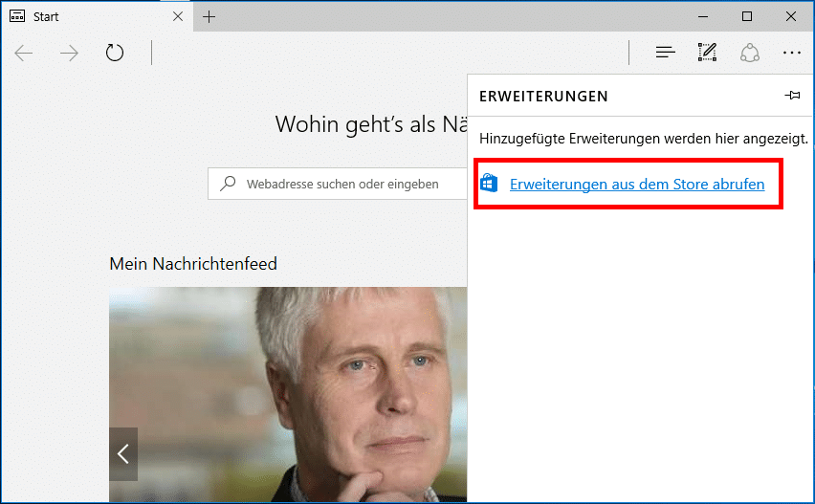The height and width of the screenshot is (504, 815).
Task: Select the Start tab
Action: (x=97, y=16)
